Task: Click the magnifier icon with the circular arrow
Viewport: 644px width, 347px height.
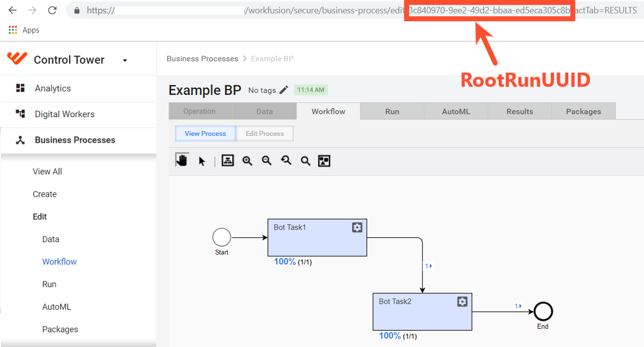Action: coord(286,161)
